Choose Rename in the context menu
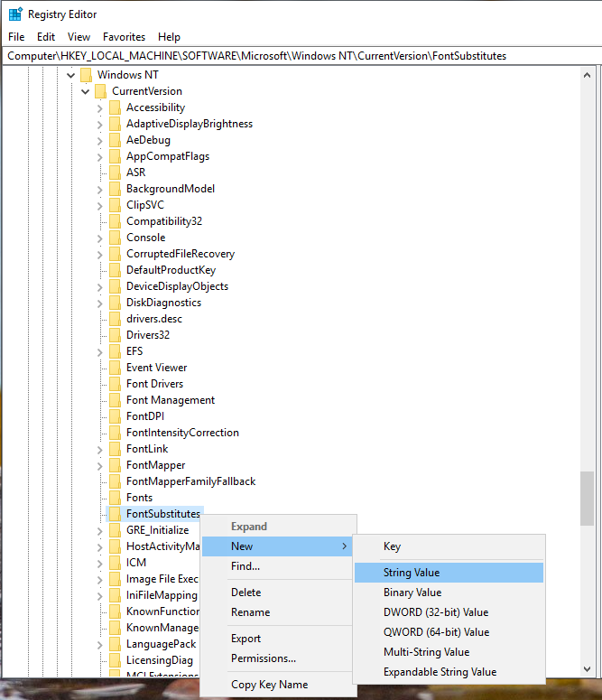The height and width of the screenshot is (700, 602). (277, 612)
